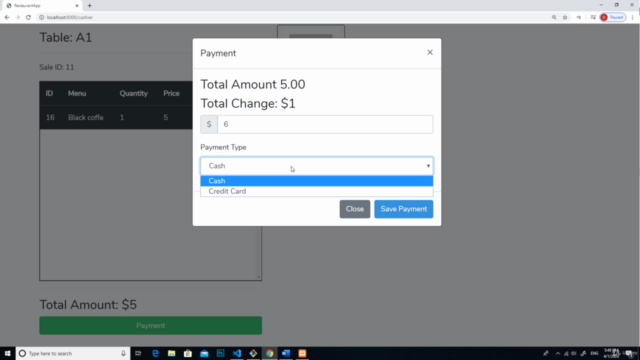This screenshot has width=640, height=360.
Task: Open the Mail app from the taskbar
Action: 204,353
